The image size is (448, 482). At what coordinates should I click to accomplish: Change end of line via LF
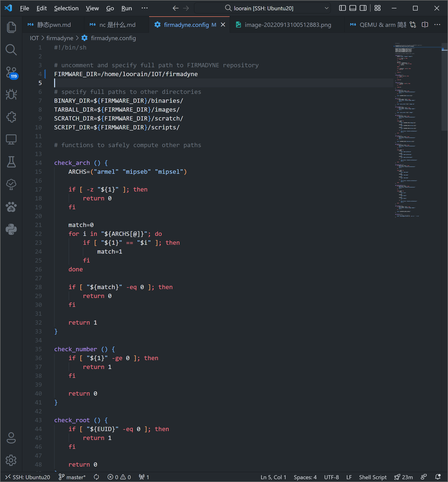click(x=349, y=477)
